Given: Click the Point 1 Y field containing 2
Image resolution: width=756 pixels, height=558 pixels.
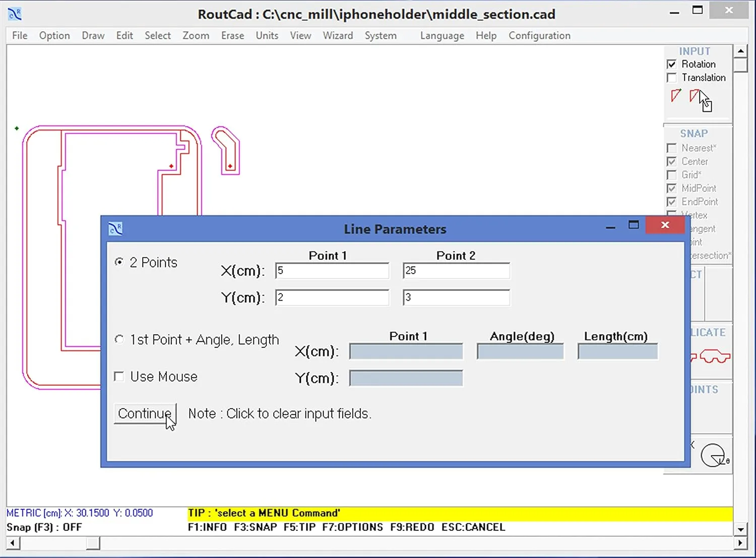Looking at the screenshot, I should 332,297.
